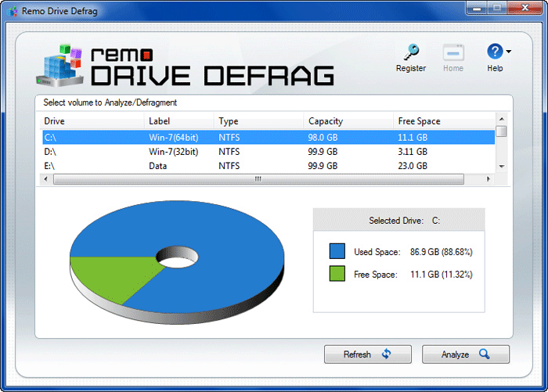This screenshot has width=548, height=392.
Task: Expand the Help dropdown arrow
Action: click(509, 52)
